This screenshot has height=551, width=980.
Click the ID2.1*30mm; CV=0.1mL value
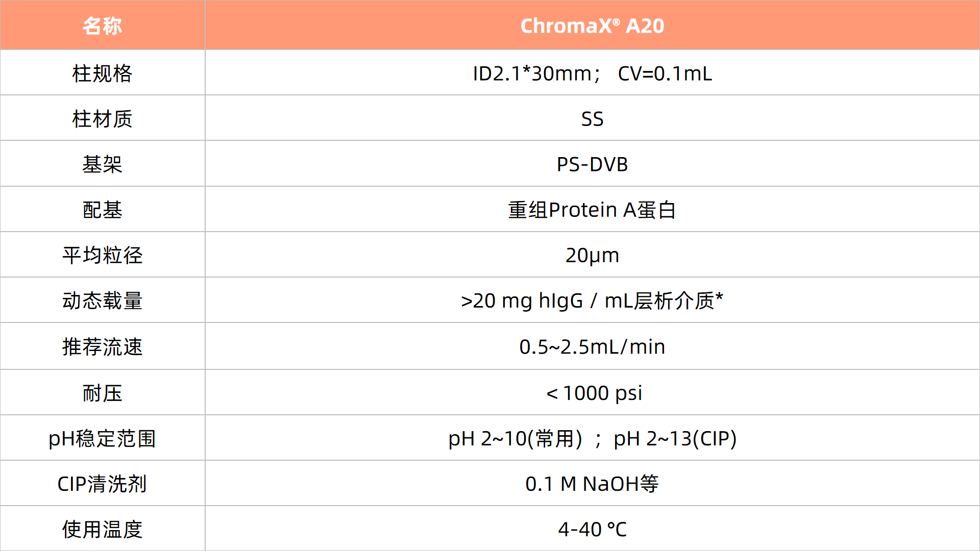[592, 73]
